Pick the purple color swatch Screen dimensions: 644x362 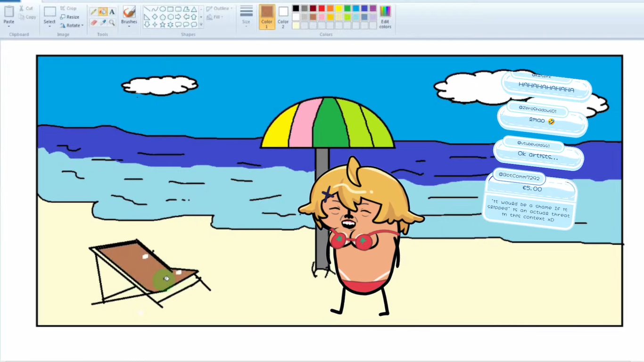click(x=373, y=8)
